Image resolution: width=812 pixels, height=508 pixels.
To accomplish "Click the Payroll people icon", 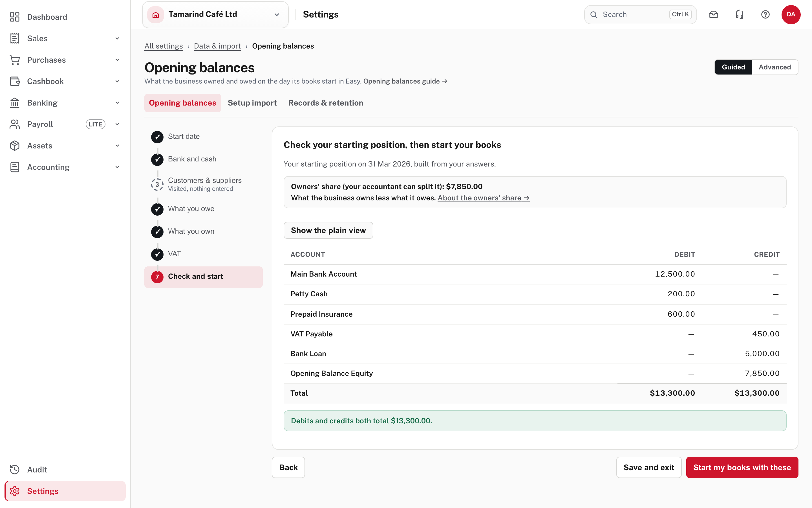I will click(14, 124).
